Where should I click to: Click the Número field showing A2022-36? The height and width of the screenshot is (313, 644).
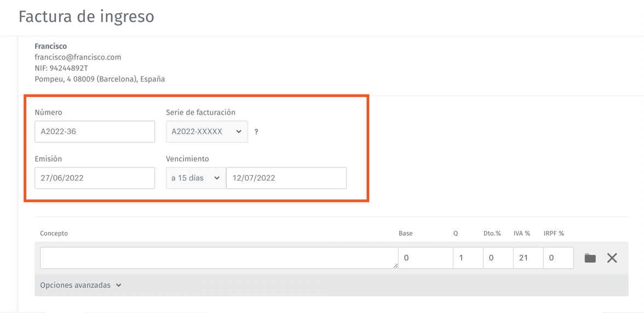[95, 132]
